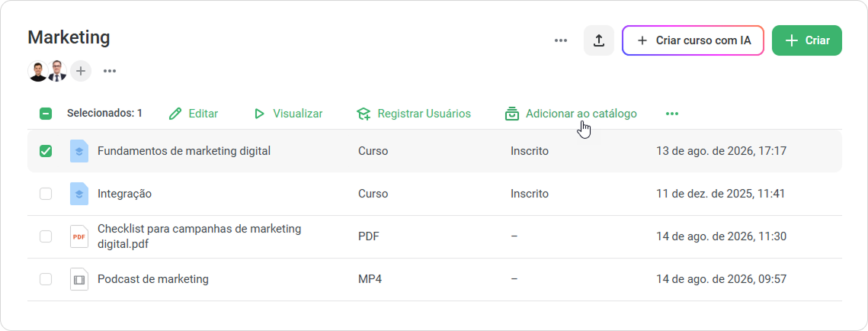Click the Podcast de marketing video icon

click(x=79, y=279)
